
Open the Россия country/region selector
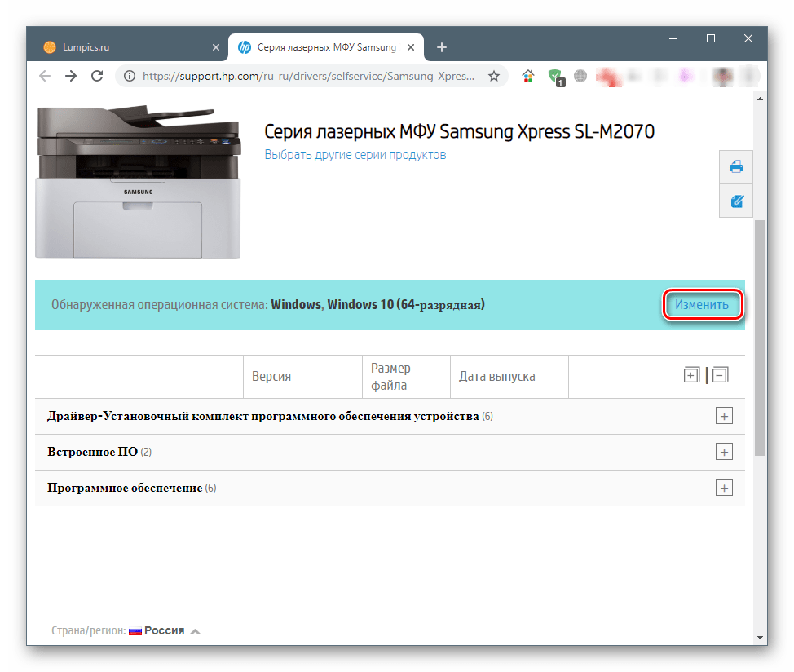pyautogui.click(x=164, y=630)
